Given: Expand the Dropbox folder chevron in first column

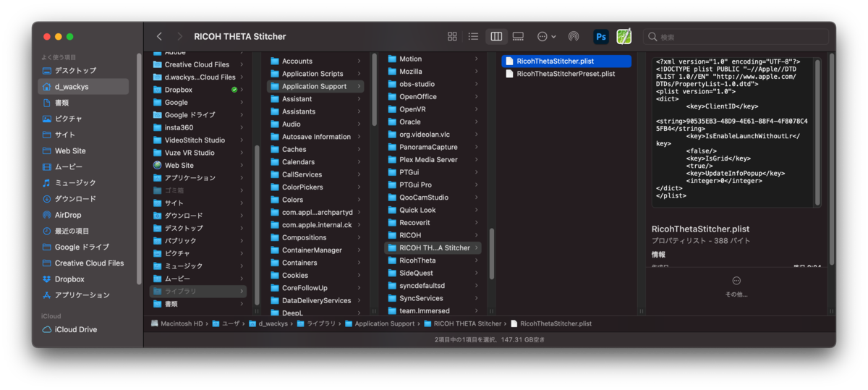Looking at the screenshot, I should click(x=242, y=90).
